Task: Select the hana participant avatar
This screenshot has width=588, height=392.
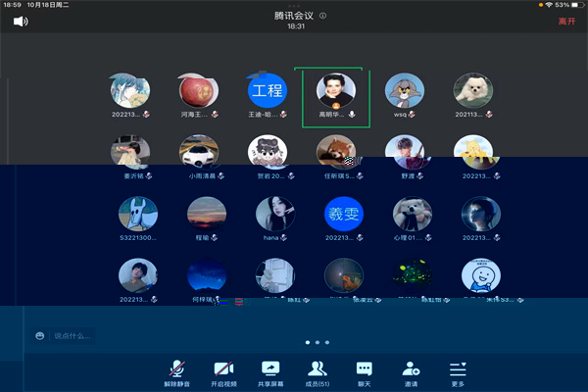Action: click(275, 214)
